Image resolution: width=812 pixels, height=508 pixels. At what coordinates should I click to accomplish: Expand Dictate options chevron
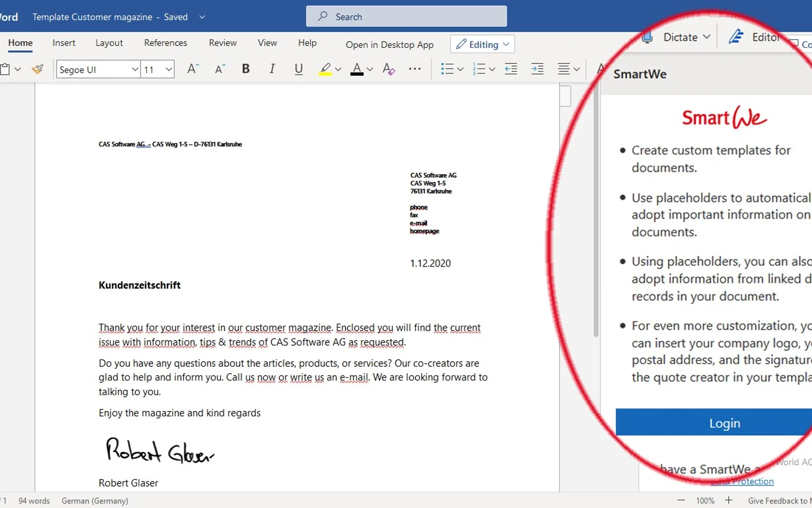click(706, 37)
